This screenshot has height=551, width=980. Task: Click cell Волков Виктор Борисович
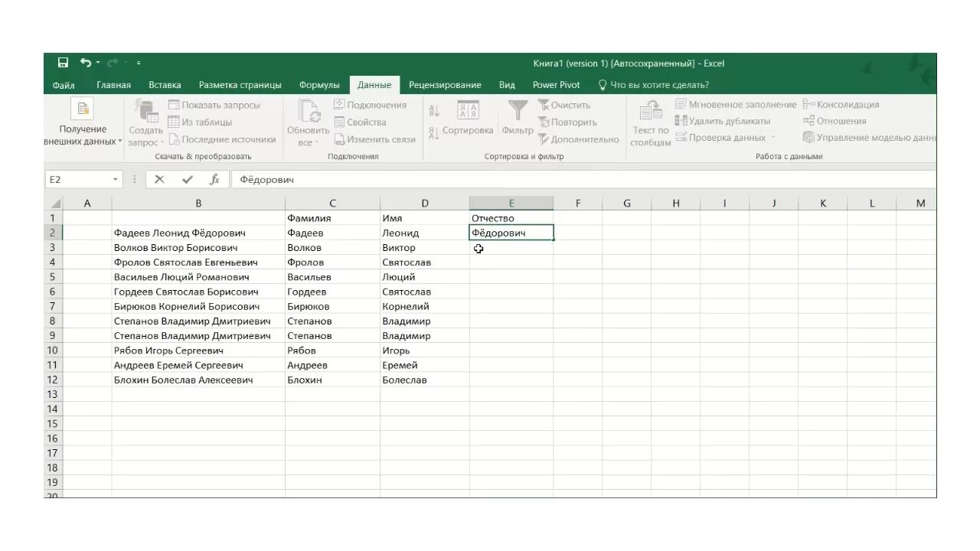[x=198, y=248]
